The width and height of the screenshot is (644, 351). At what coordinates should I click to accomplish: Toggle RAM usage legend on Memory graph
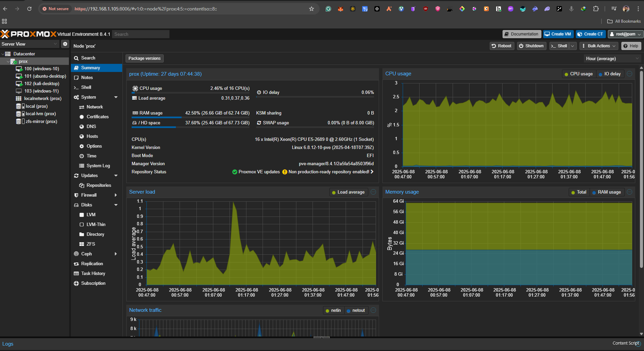point(607,192)
